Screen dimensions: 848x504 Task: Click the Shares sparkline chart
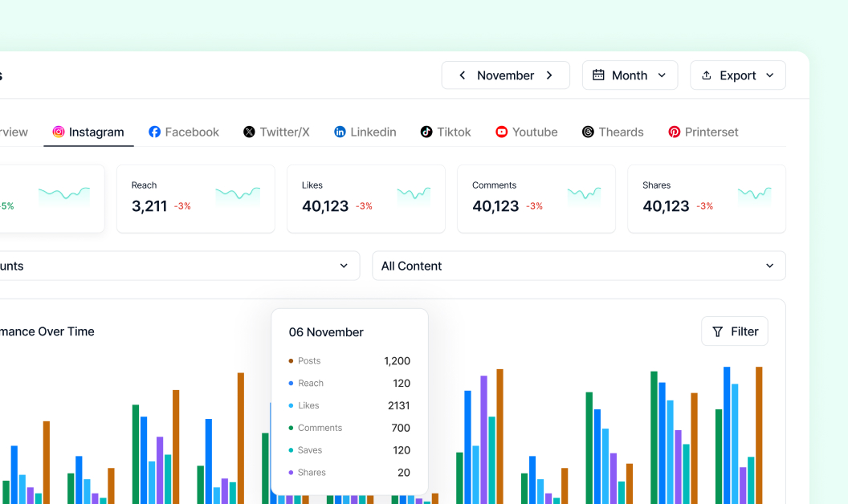pos(754,196)
